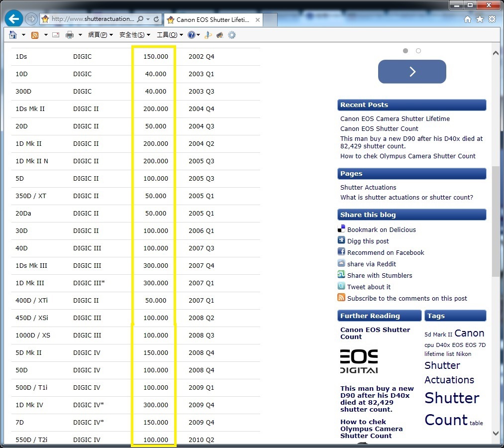The width and height of the screenshot is (504, 448).
Task: Go back using the browser back arrow
Action: (x=13, y=18)
